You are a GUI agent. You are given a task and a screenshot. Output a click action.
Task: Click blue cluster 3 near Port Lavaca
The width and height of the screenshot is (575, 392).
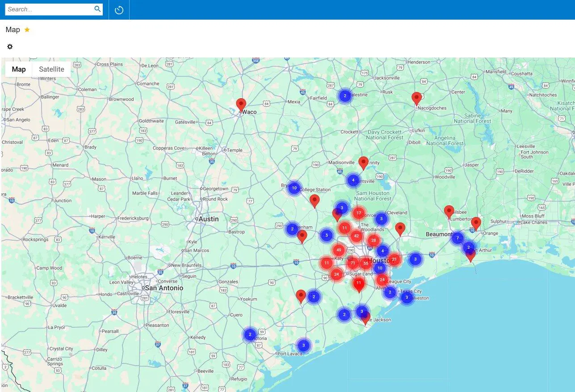click(303, 345)
